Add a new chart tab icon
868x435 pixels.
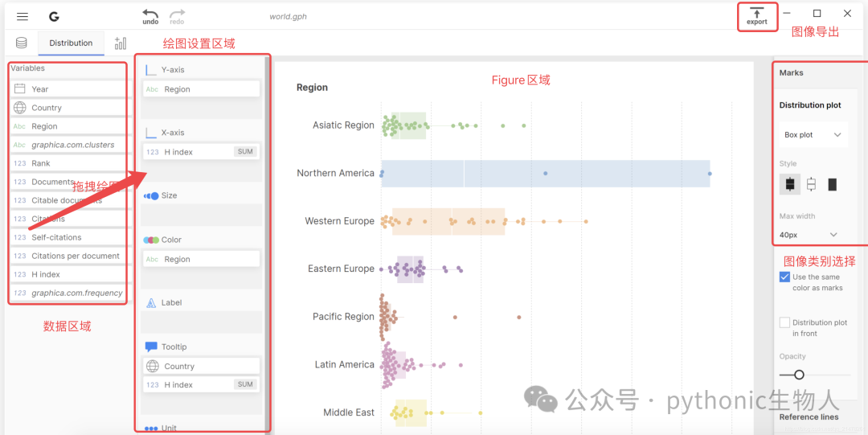120,43
